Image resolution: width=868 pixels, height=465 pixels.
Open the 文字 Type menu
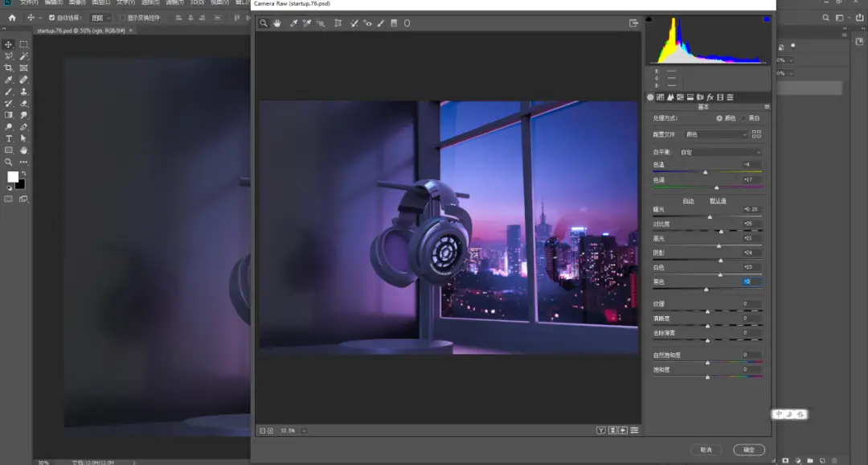coord(125,2)
